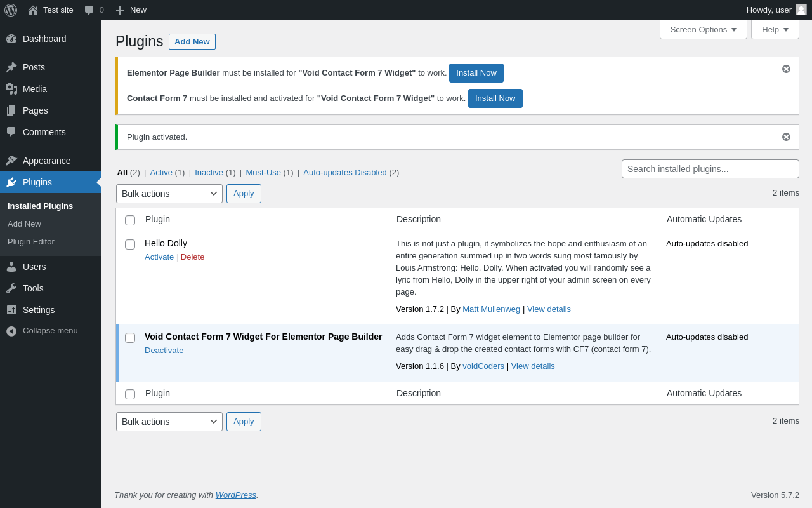Open the Settings menu label
Viewport: 812px width, 508px height.
click(x=39, y=310)
